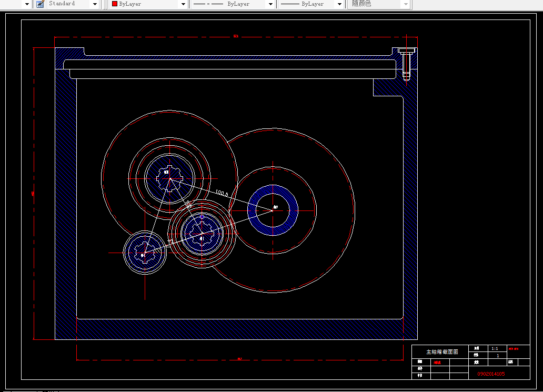Select the 100.5 dimension text

tap(222, 193)
